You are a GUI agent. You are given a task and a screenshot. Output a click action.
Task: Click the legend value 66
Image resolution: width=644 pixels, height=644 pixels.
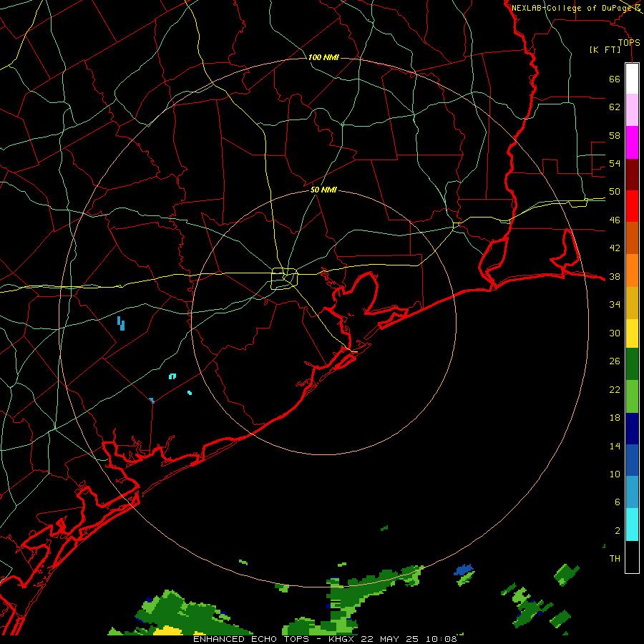(615, 79)
